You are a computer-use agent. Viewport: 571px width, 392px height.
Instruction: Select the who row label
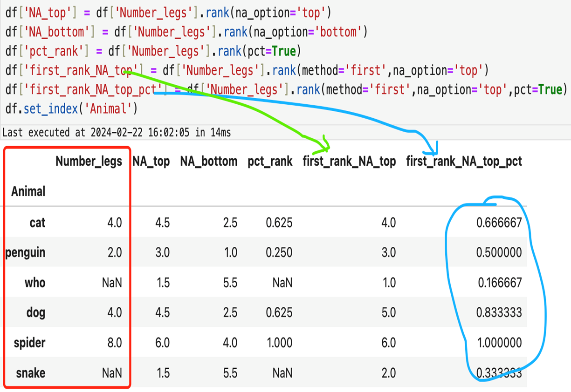pos(35,283)
